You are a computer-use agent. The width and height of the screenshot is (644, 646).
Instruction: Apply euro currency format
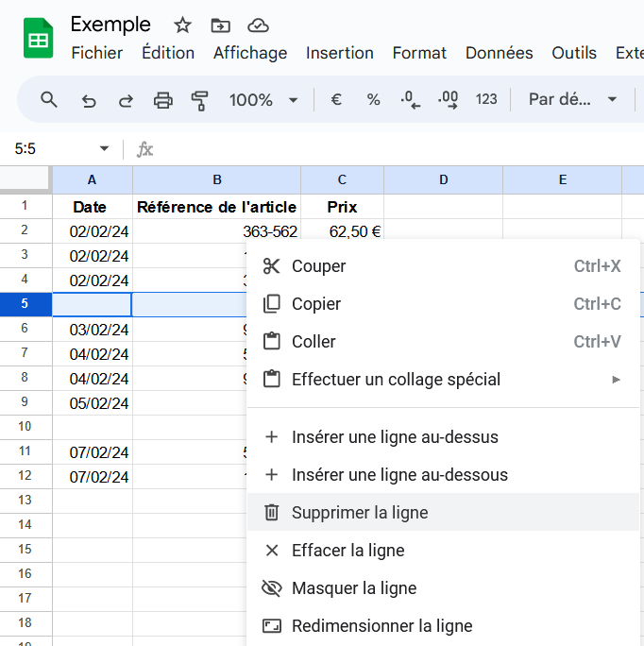[336, 99]
